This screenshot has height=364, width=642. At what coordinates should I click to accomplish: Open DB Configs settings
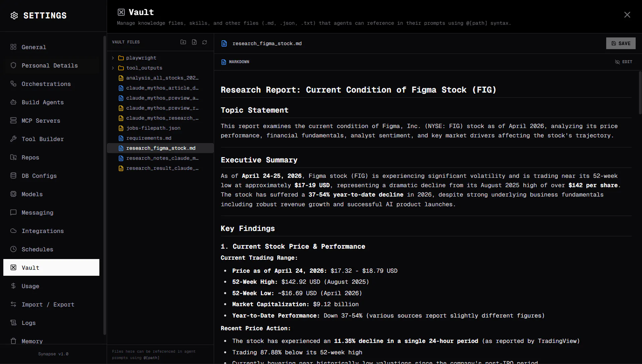[51, 176]
